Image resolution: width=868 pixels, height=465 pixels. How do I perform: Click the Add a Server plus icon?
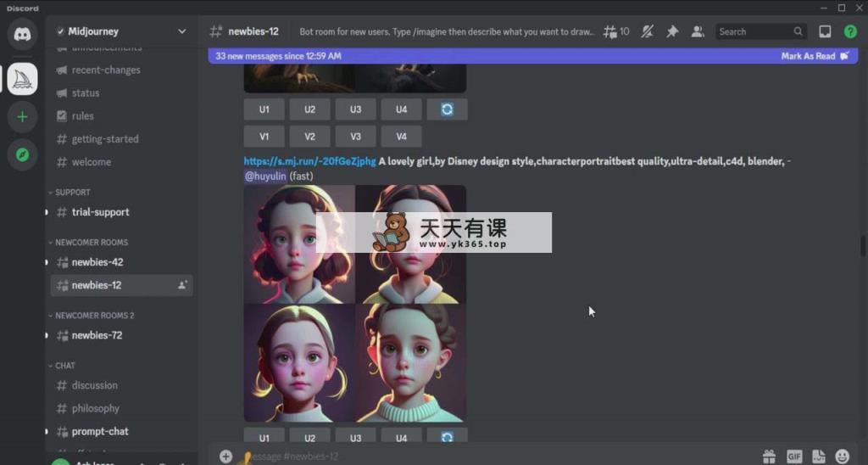click(22, 117)
